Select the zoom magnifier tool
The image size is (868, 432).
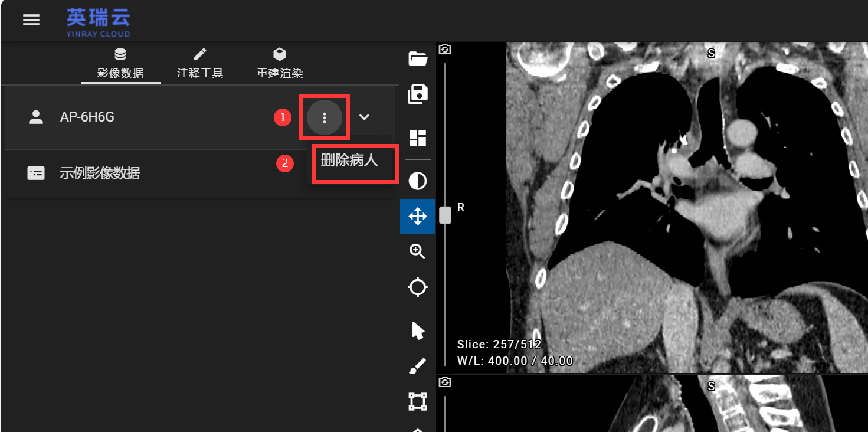pyautogui.click(x=418, y=252)
